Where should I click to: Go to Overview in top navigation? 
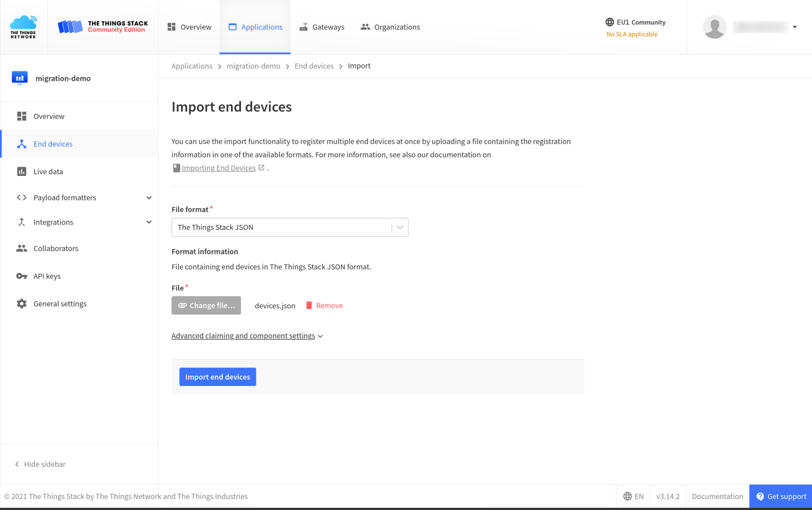coord(189,27)
